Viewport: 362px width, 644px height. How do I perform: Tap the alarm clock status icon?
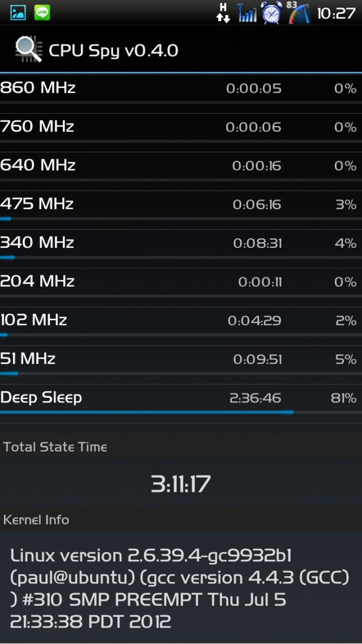tap(271, 12)
